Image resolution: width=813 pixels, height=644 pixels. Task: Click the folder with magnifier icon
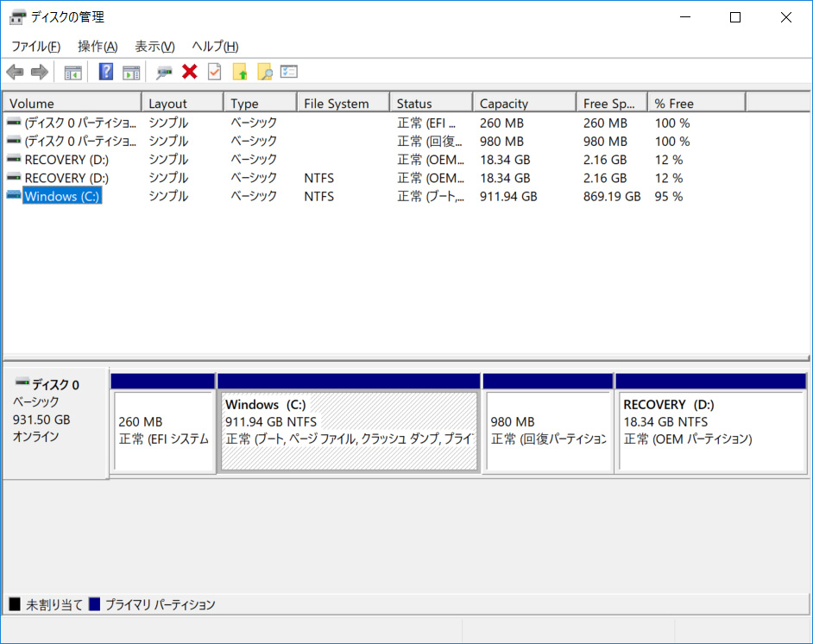coord(264,72)
